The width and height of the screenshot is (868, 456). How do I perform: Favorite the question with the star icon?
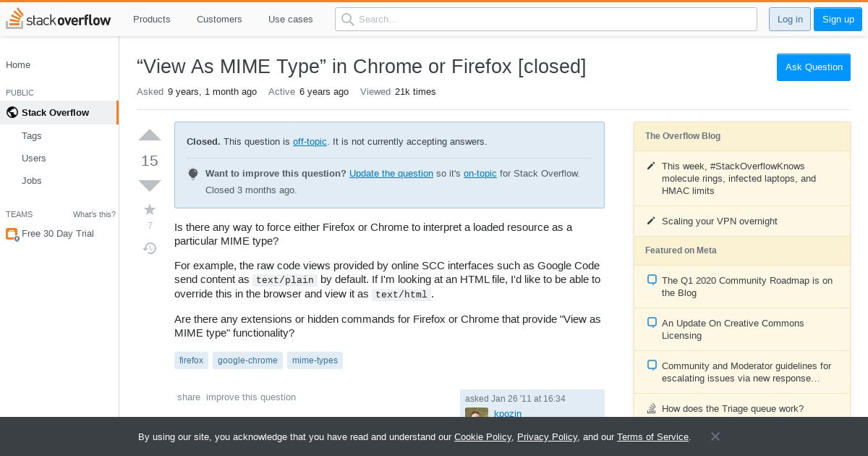point(150,210)
